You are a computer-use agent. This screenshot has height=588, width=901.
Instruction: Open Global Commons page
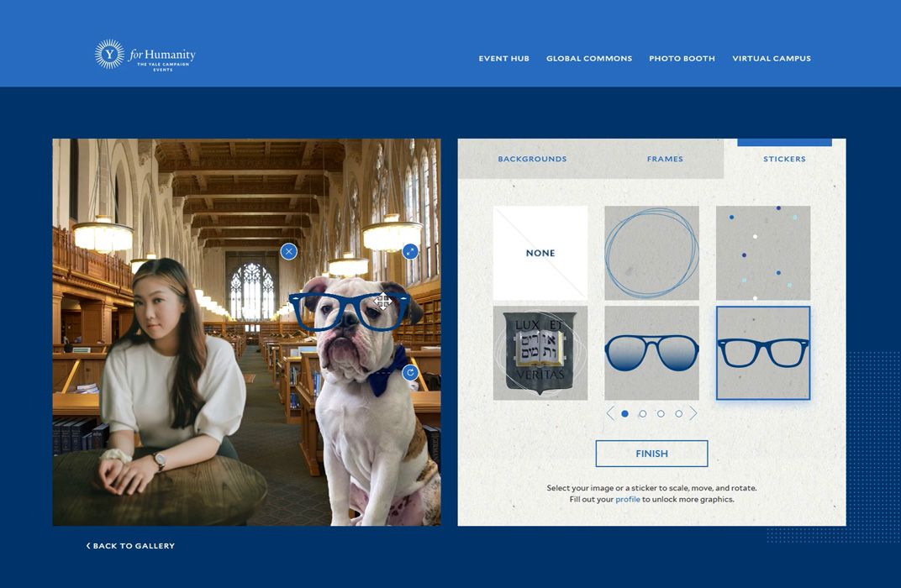click(x=589, y=59)
